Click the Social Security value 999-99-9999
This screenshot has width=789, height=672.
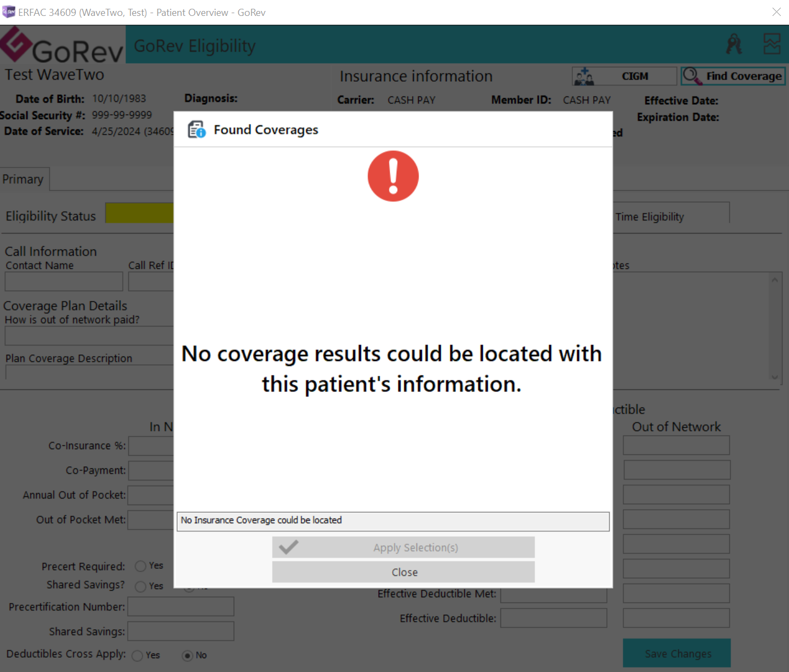(x=122, y=115)
